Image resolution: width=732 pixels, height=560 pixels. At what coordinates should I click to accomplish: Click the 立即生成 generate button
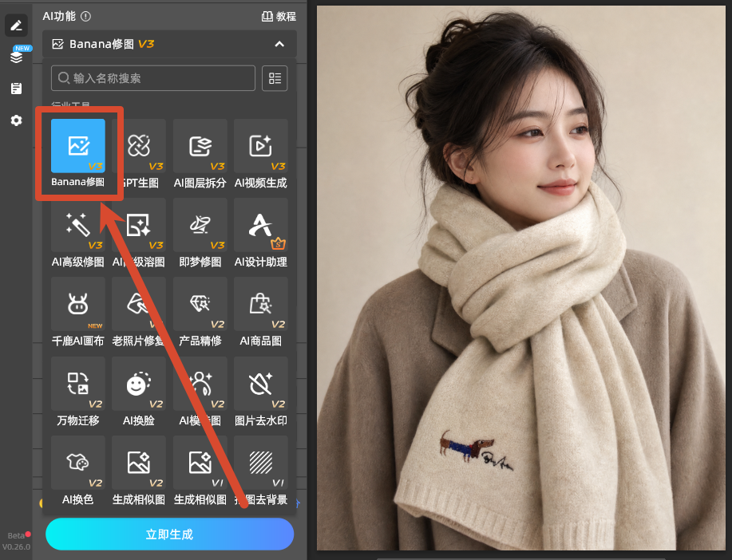coord(169,534)
